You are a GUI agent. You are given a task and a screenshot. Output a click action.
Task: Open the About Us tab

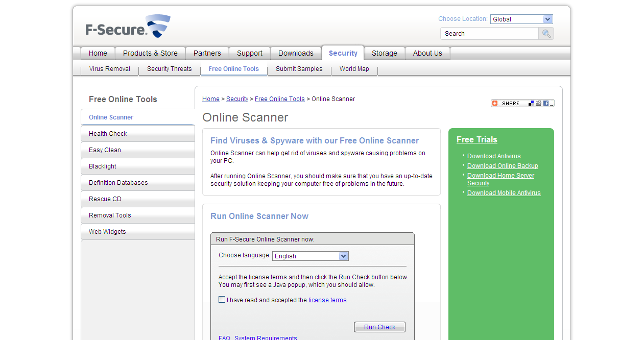pos(427,53)
